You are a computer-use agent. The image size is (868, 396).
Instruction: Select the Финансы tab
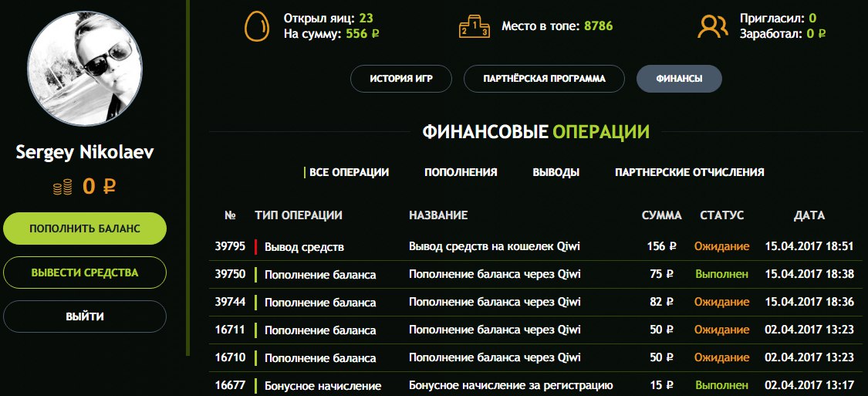[679, 79]
